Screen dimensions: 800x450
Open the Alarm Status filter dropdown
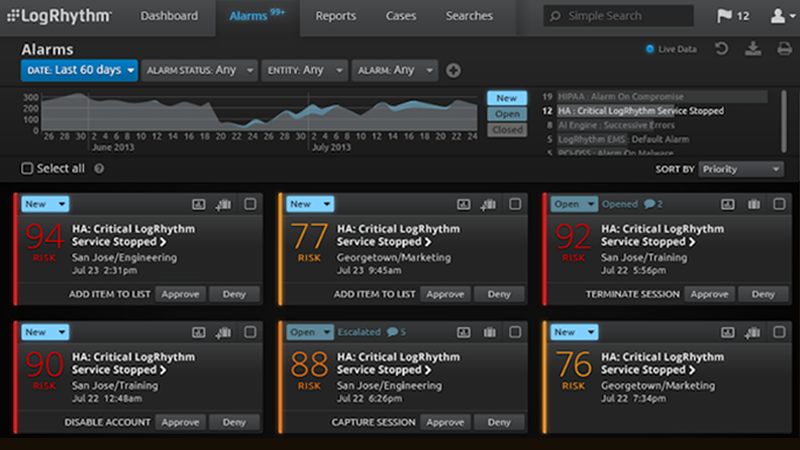click(x=198, y=70)
